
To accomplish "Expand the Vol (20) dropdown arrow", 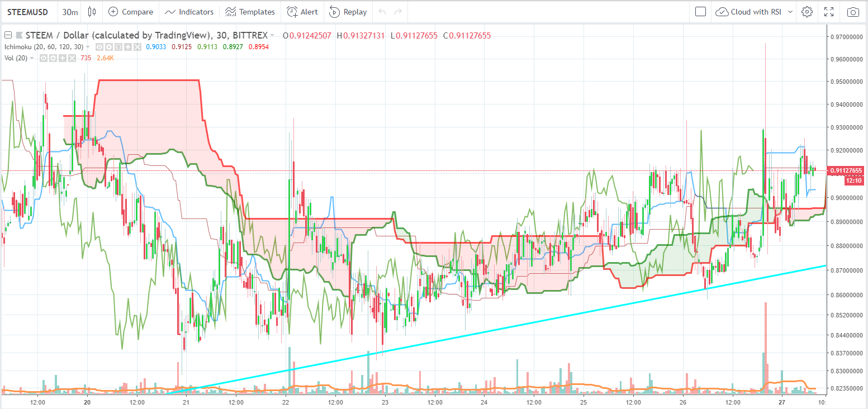I will tap(32, 58).
